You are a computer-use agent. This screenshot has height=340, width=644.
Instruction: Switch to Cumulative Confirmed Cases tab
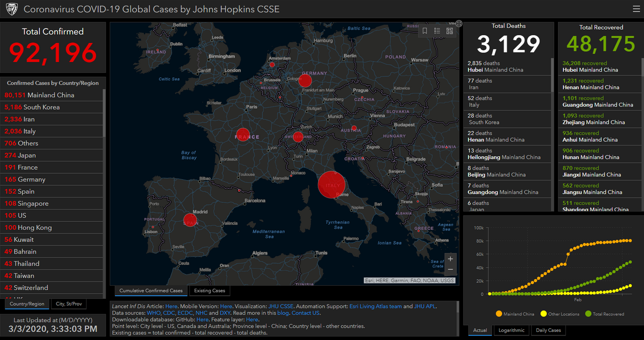click(x=151, y=291)
